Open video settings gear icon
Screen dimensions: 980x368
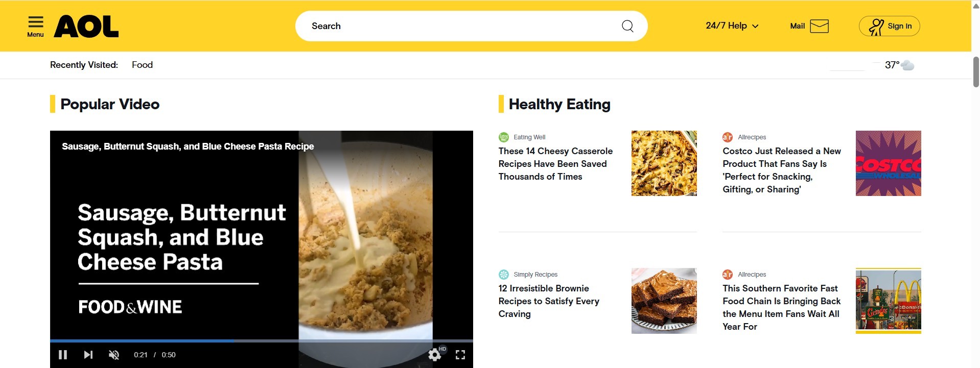435,355
